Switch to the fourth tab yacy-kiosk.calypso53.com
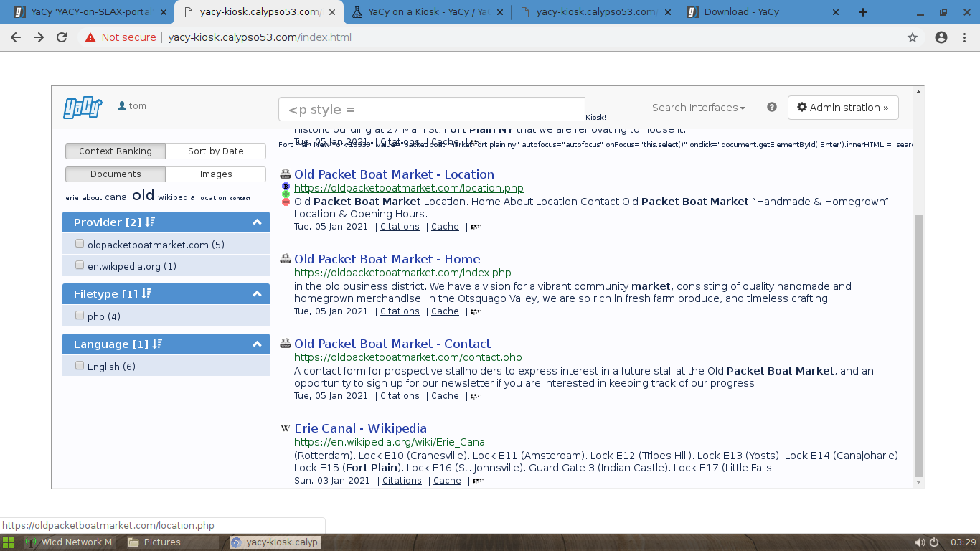This screenshot has width=980, height=551. click(x=594, y=12)
